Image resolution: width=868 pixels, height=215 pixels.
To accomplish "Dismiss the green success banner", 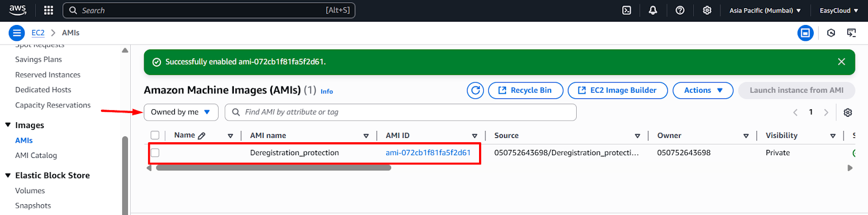I will click(841, 62).
